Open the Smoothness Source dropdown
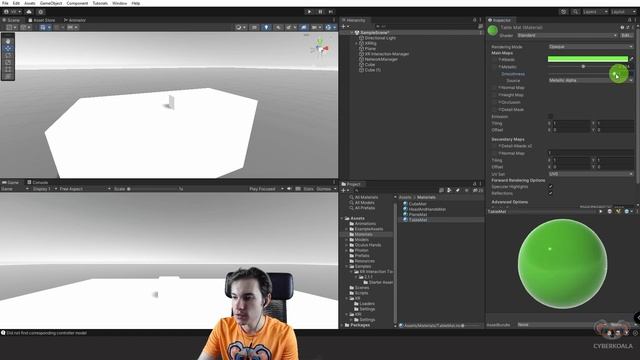Screen dimensions: 640x360 (591, 80)
